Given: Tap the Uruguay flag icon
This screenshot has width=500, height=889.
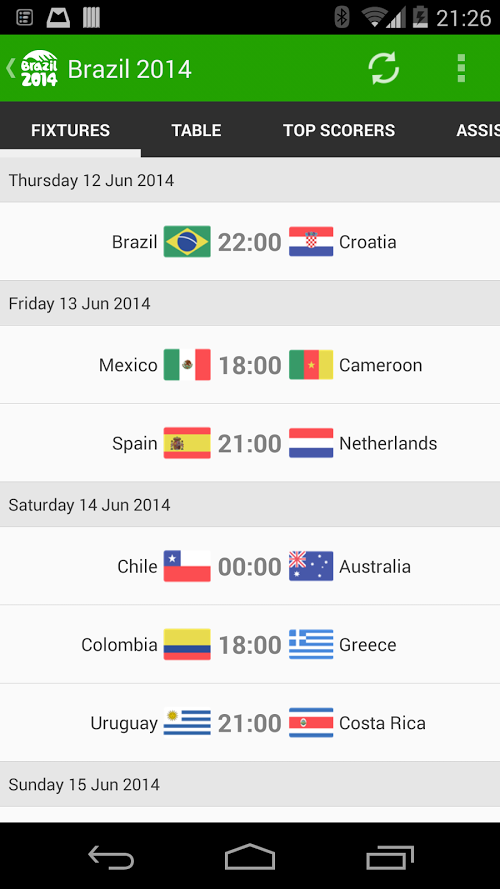Looking at the screenshot, I should (x=187, y=723).
